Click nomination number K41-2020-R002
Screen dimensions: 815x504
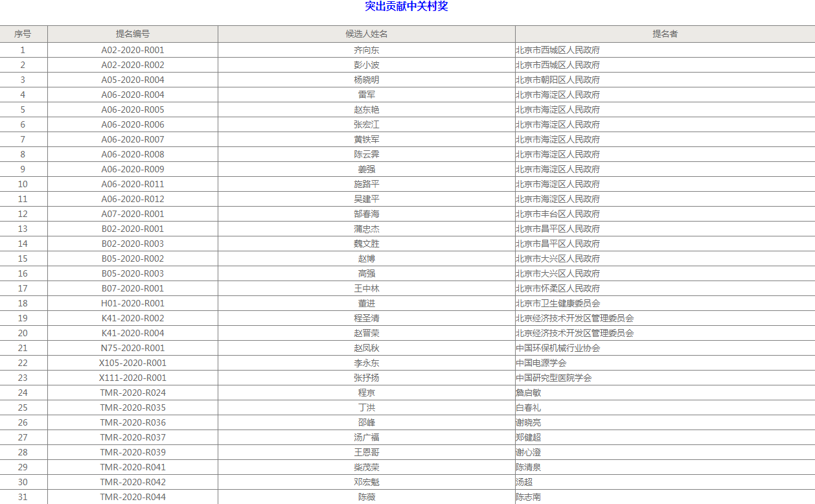pyautogui.click(x=133, y=318)
